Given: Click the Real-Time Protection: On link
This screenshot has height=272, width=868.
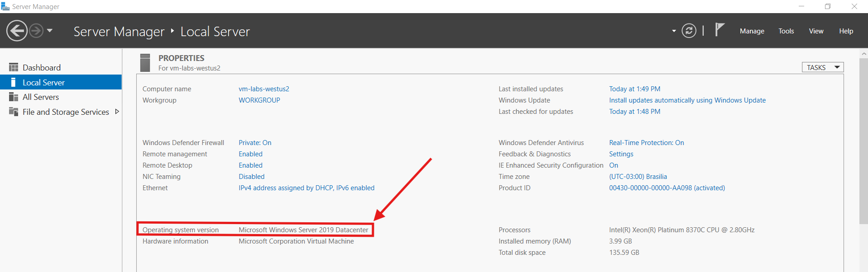Looking at the screenshot, I should pos(646,143).
